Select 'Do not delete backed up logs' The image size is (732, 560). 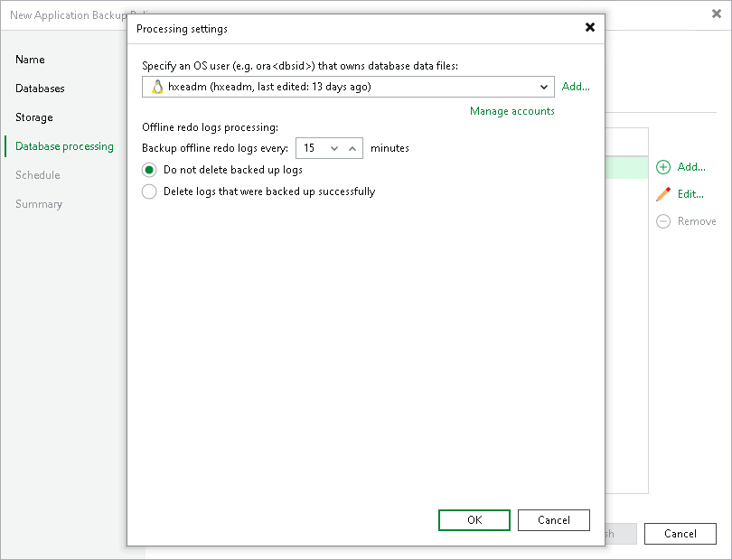(148, 170)
